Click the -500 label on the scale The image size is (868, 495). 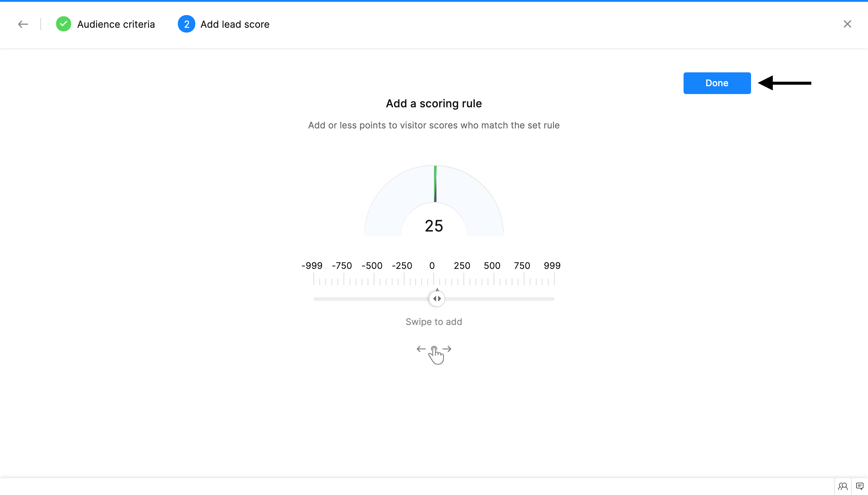pyautogui.click(x=372, y=266)
